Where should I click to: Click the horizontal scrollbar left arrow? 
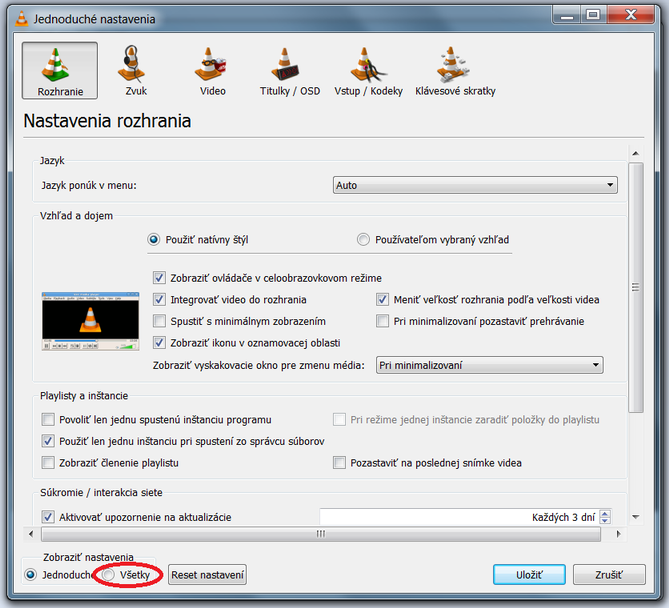coord(31,534)
